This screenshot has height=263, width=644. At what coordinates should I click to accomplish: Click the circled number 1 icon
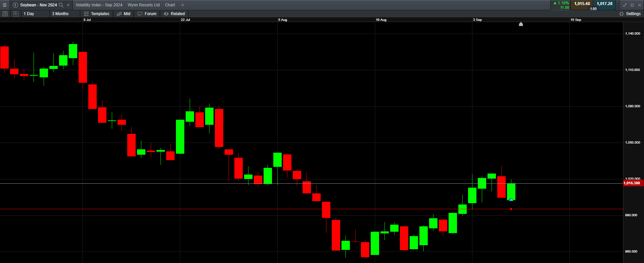point(15,5)
